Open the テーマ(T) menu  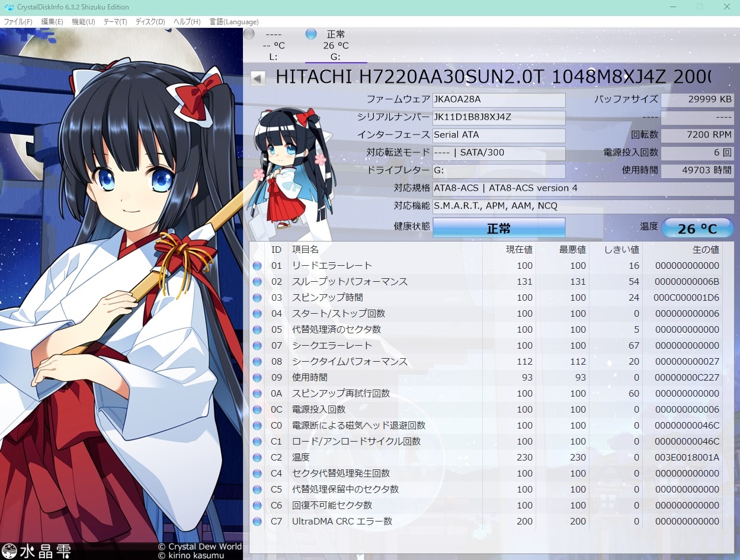(x=115, y=22)
